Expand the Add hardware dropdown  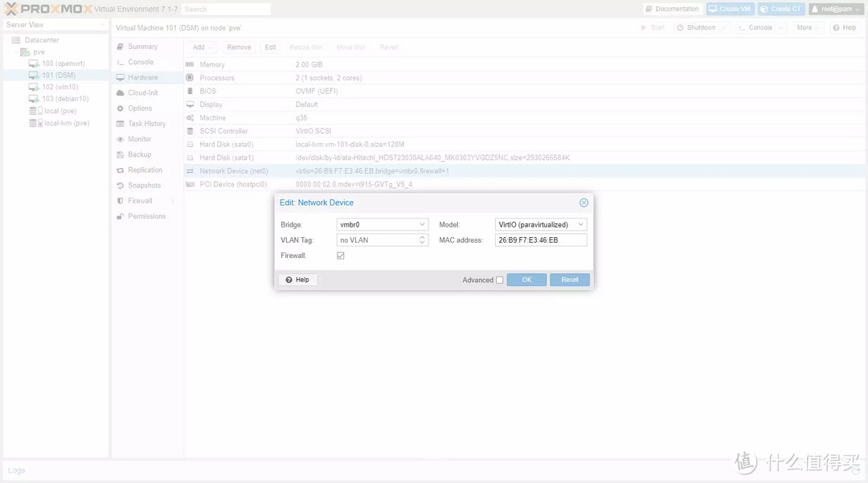tap(203, 47)
